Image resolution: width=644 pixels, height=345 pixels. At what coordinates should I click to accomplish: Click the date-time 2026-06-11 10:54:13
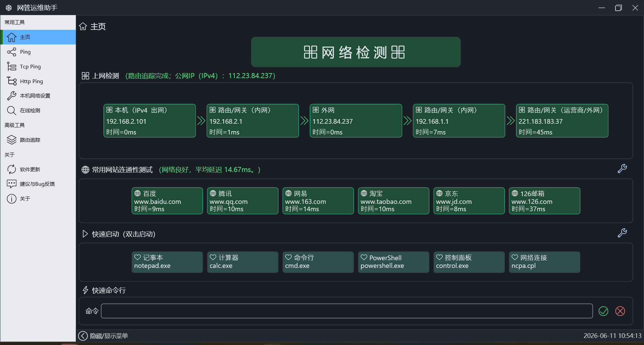(x=612, y=336)
